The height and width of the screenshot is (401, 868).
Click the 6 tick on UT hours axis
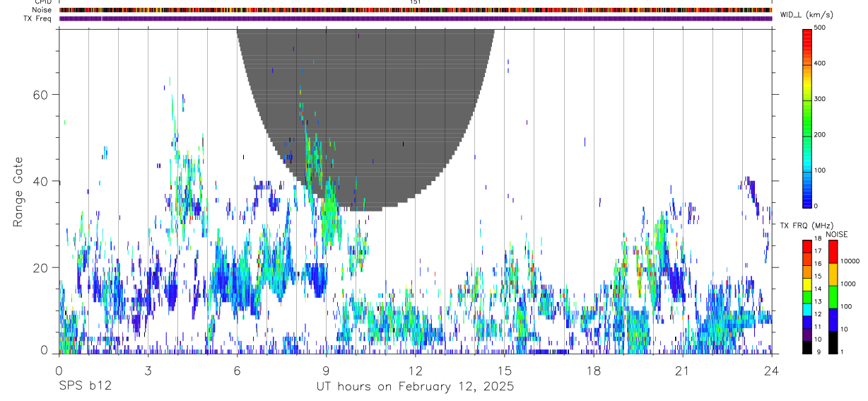click(237, 371)
